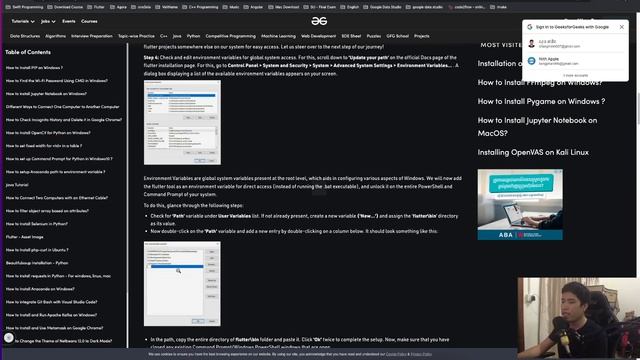This screenshot has width=640, height=360.
Task: Click the Cookie Policy link in cookie bar
Action: pos(396,354)
